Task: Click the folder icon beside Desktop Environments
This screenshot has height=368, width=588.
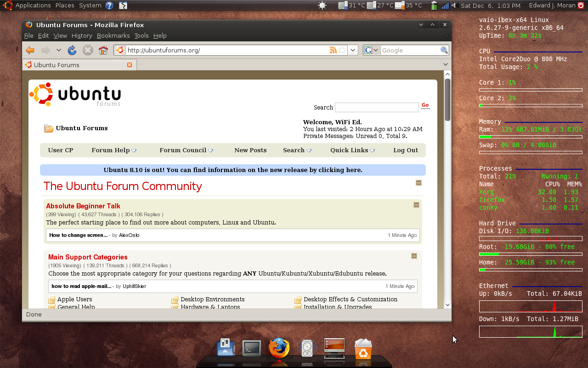Action: 175,300
